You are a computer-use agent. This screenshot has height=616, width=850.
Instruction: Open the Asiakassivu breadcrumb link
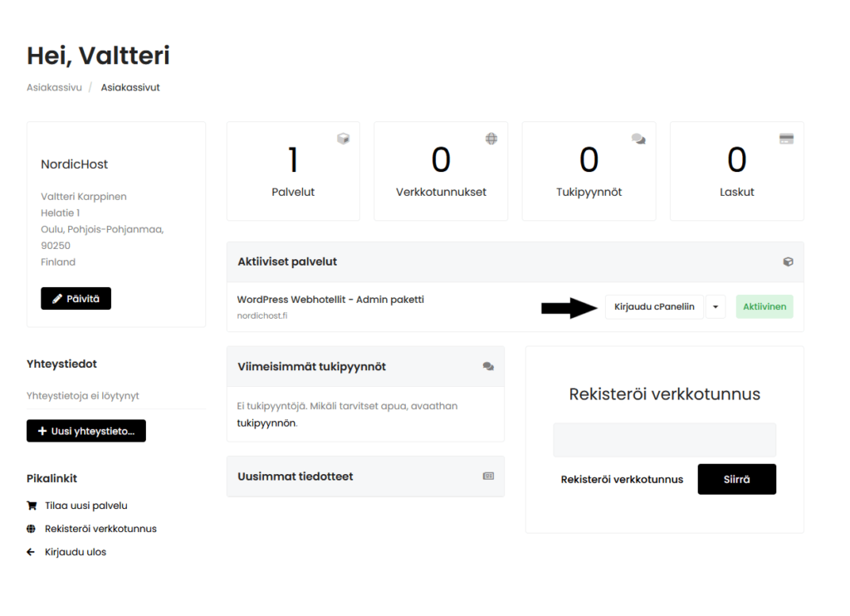[x=54, y=87]
